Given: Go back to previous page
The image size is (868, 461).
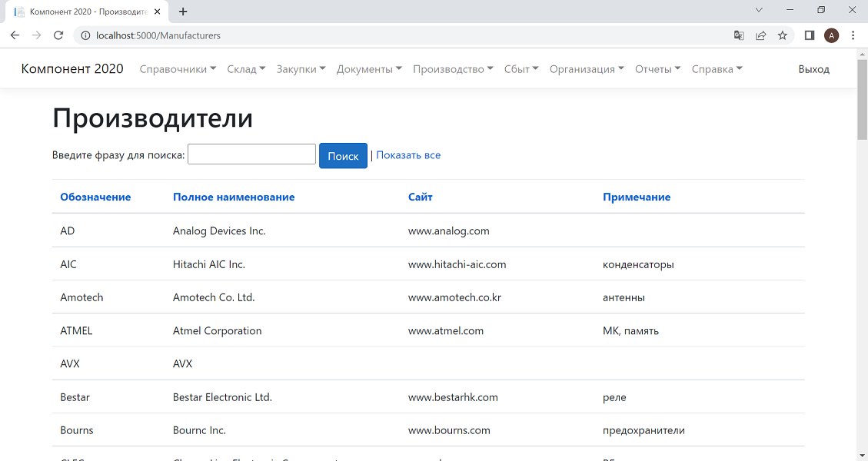Looking at the screenshot, I should pyautogui.click(x=15, y=35).
